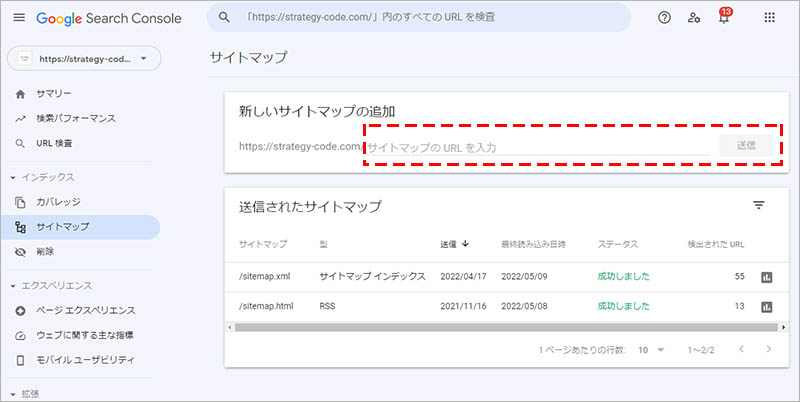Viewport: 800px width, 402px height.
Task: Click the sitemap URL input field
Action: 540,147
